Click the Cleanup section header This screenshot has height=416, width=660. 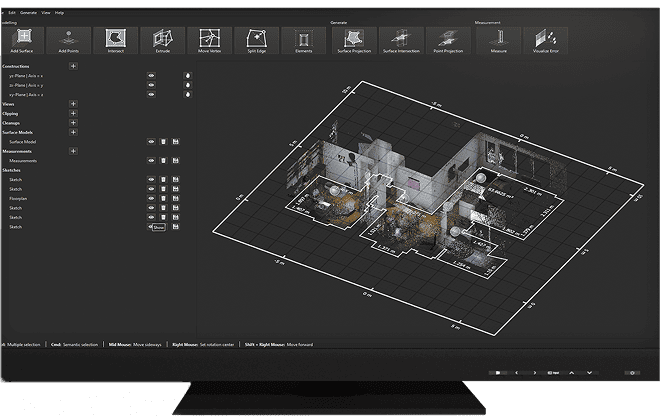click(x=11, y=123)
